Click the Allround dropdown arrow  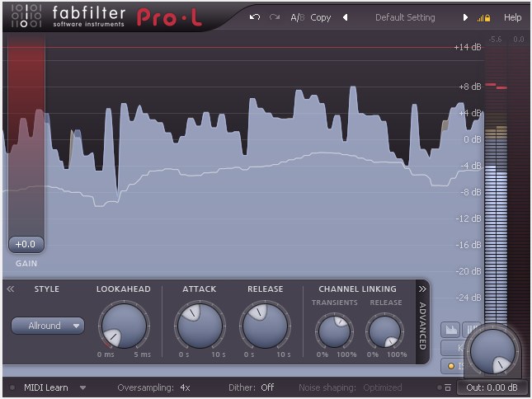(77, 326)
